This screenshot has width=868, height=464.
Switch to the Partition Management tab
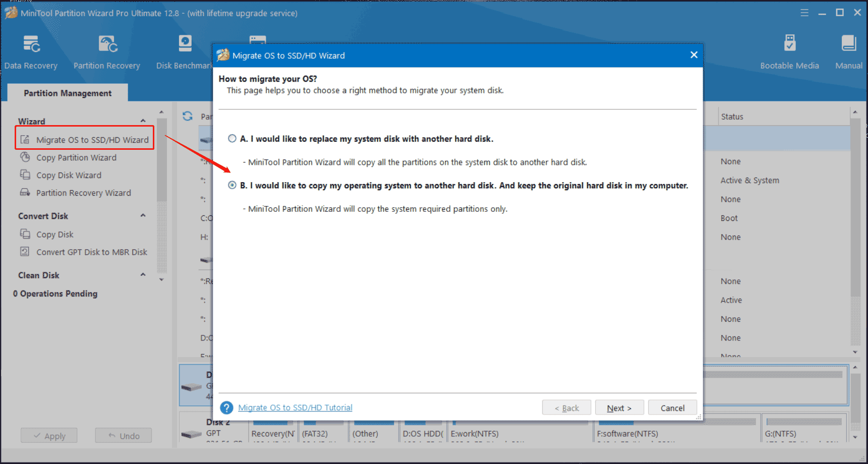point(68,93)
